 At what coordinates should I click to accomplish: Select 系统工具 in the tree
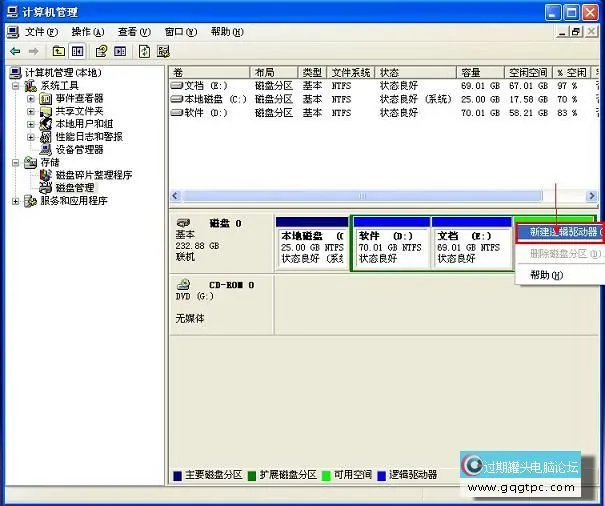59,85
